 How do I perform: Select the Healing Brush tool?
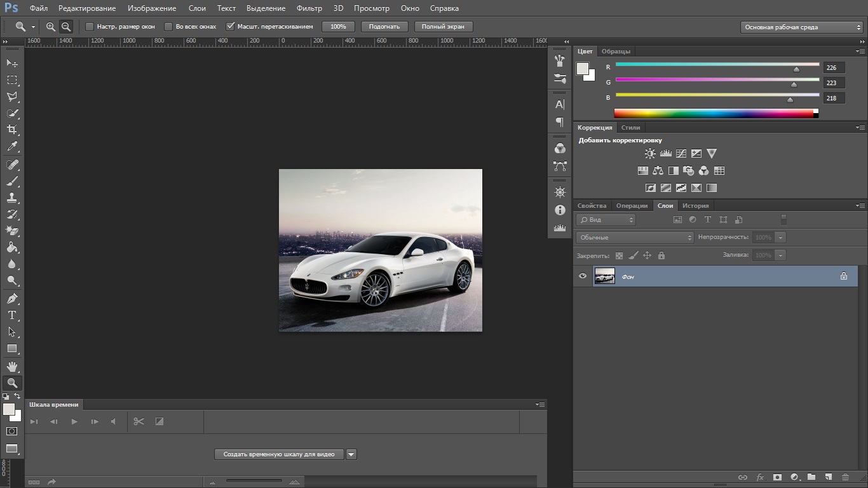(x=12, y=165)
